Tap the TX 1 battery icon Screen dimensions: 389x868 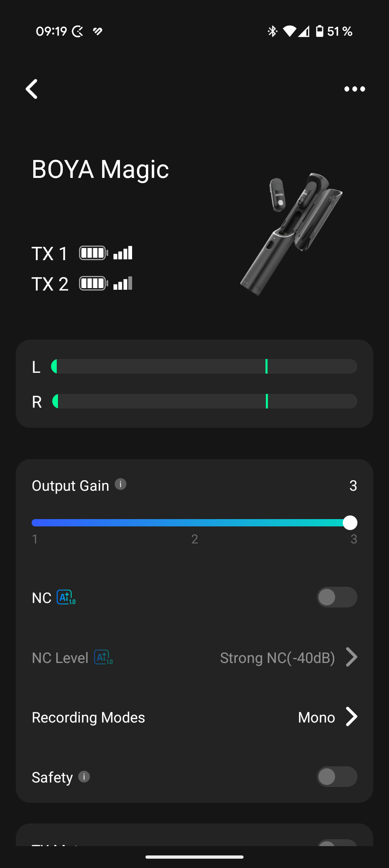point(93,253)
